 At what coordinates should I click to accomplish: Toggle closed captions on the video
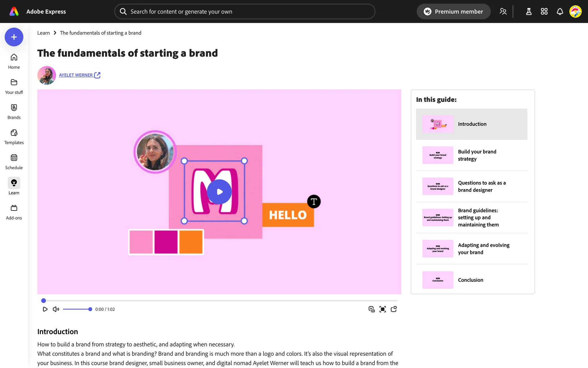pos(371,309)
